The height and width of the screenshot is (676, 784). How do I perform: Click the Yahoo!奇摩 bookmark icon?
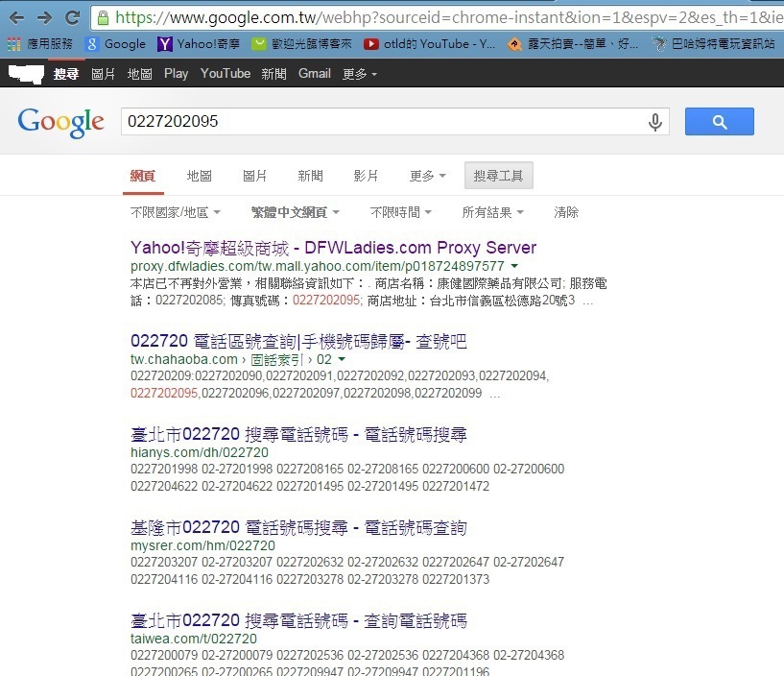pyautogui.click(x=164, y=44)
